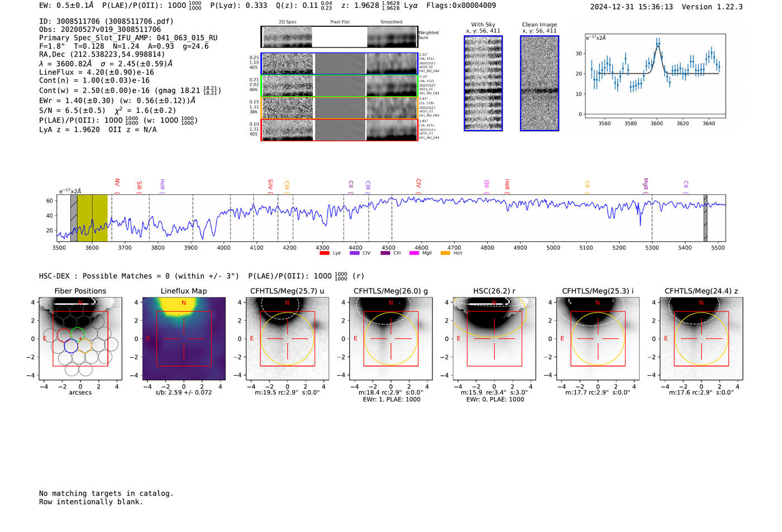Click the With Sky 2D cutout image
Image resolution: width=782 pixels, height=532 pixels.
click(x=483, y=83)
